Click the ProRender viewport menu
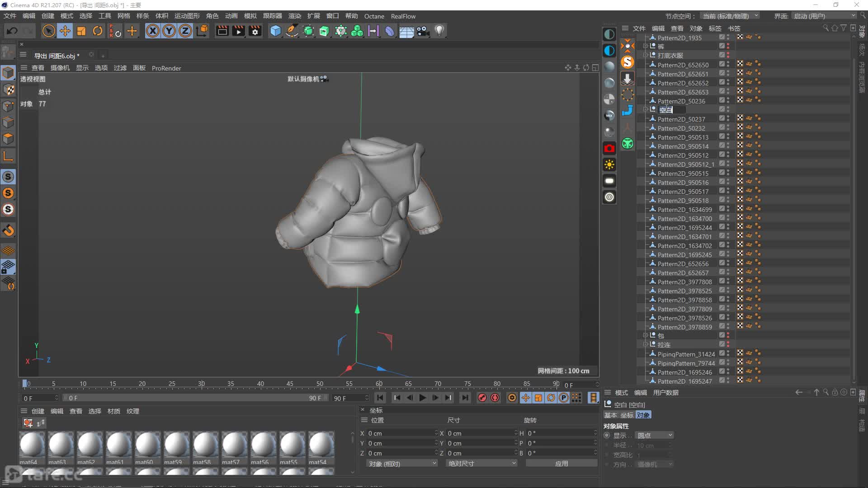The width and height of the screenshot is (868, 488). click(x=166, y=68)
